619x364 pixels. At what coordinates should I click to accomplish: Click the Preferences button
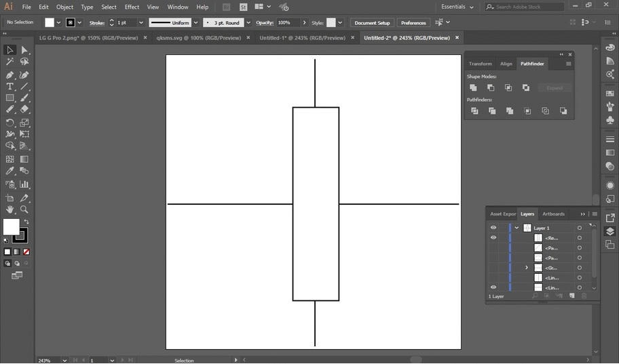tap(413, 22)
